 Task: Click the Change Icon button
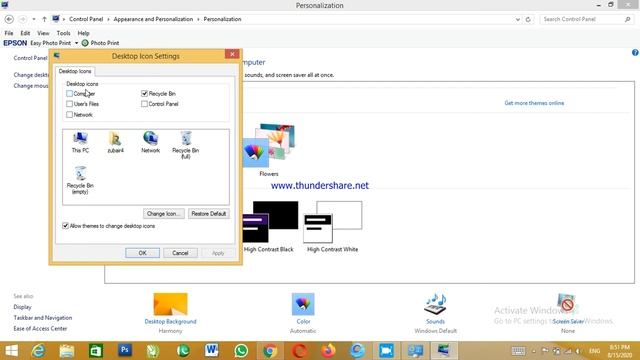point(164,213)
